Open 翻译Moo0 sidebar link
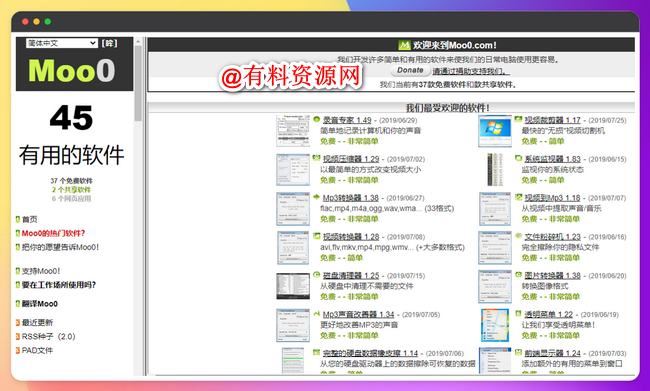 click(40, 304)
